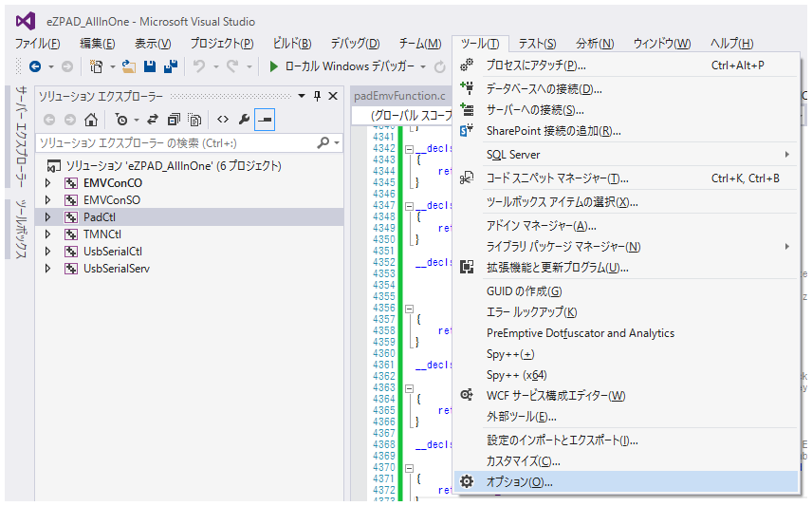
Task: Click the サーバーへの接続 icon
Action: pos(467,109)
